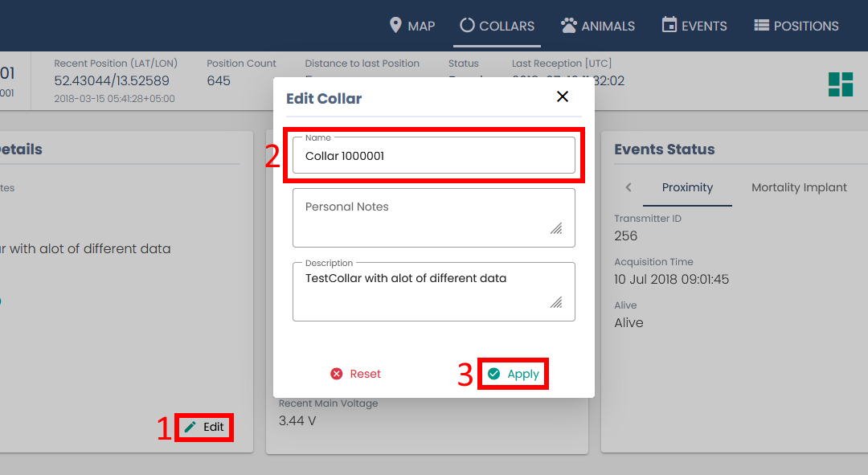Open the green dashboard layout icon
The image size is (868, 475).
point(841,84)
